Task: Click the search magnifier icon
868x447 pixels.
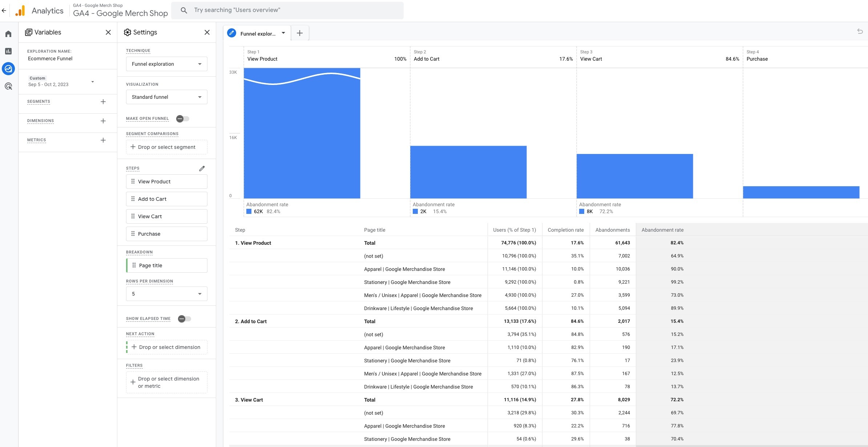Action: (184, 10)
